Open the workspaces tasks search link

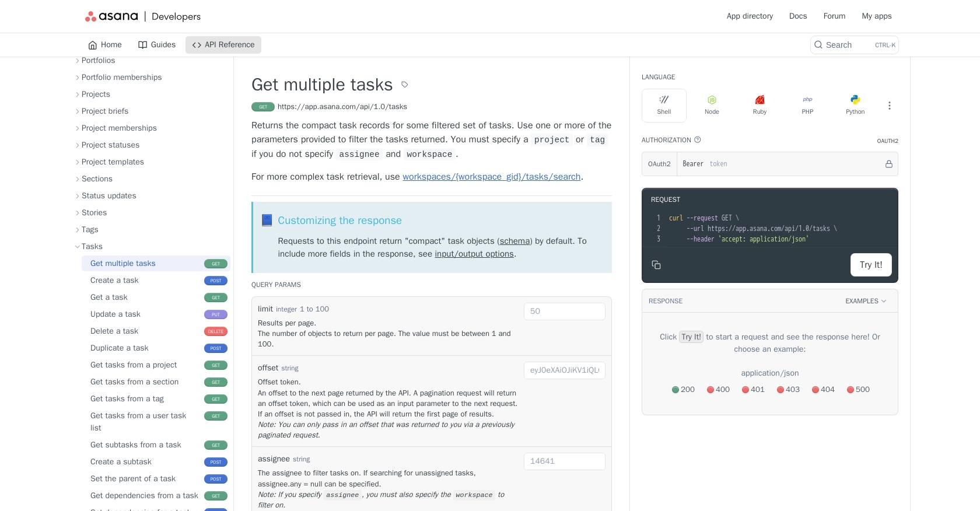pyautogui.click(x=492, y=177)
